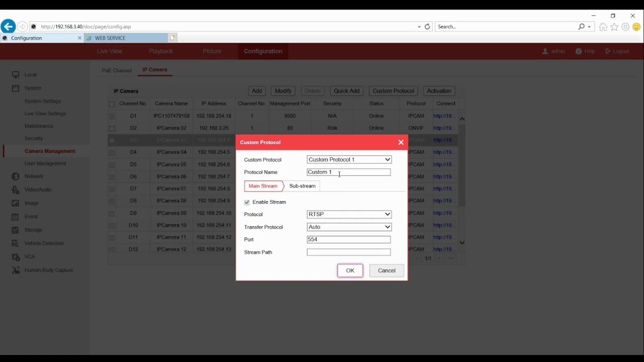The height and width of the screenshot is (362, 644).
Task: Switch to the Sub-stream tab
Action: [x=302, y=186]
